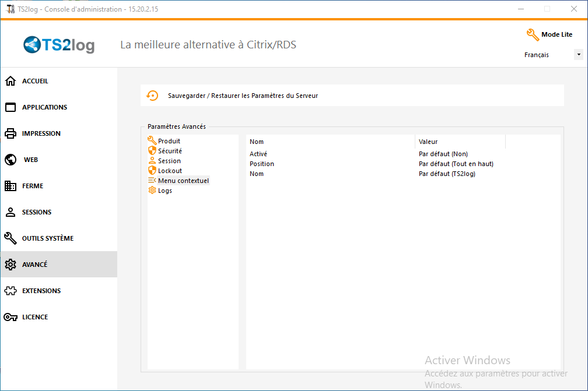Screen dimensions: 588x391
Task: Click the Nom column header
Action: (x=330, y=142)
